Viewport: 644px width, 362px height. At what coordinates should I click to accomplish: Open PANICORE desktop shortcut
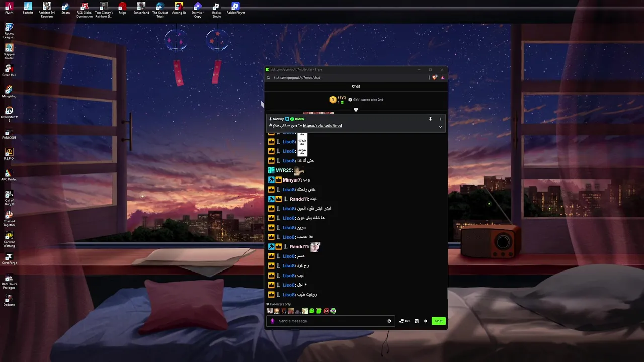9,133
